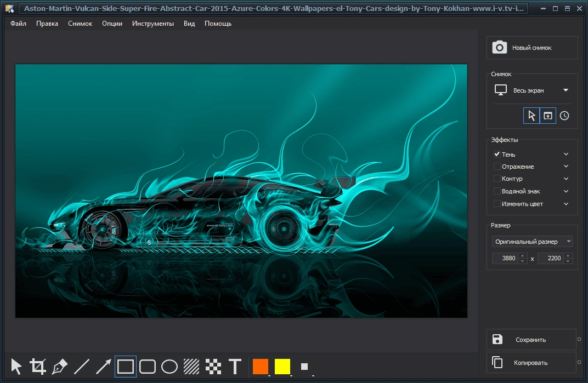The width and height of the screenshot is (588, 383).
Task: Select the Ellipse shape tool
Action: (x=169, y=367)
